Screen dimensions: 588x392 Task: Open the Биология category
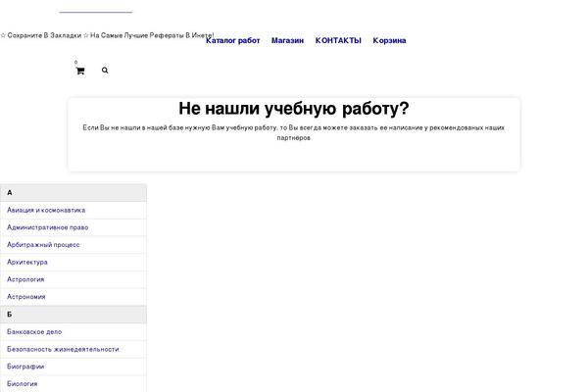pyautogui.click(x=23, y=384)
